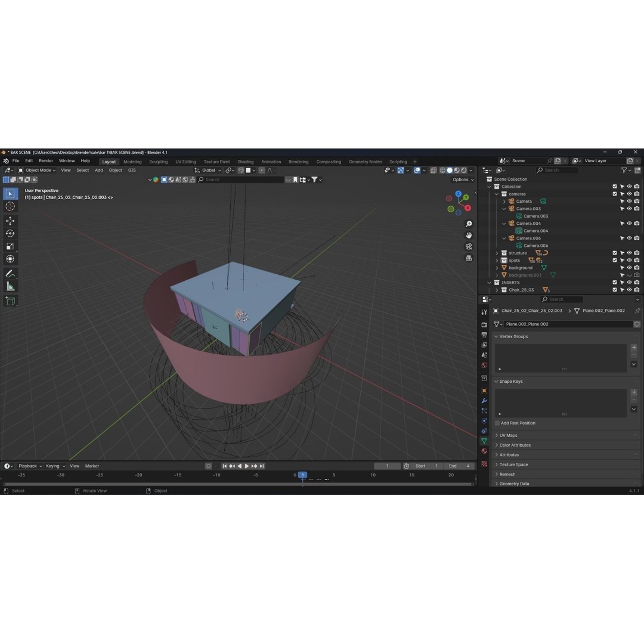The width and height of the screenshot is (644, 644).
Task: Select the Scale tool
Action: (10, 246)
